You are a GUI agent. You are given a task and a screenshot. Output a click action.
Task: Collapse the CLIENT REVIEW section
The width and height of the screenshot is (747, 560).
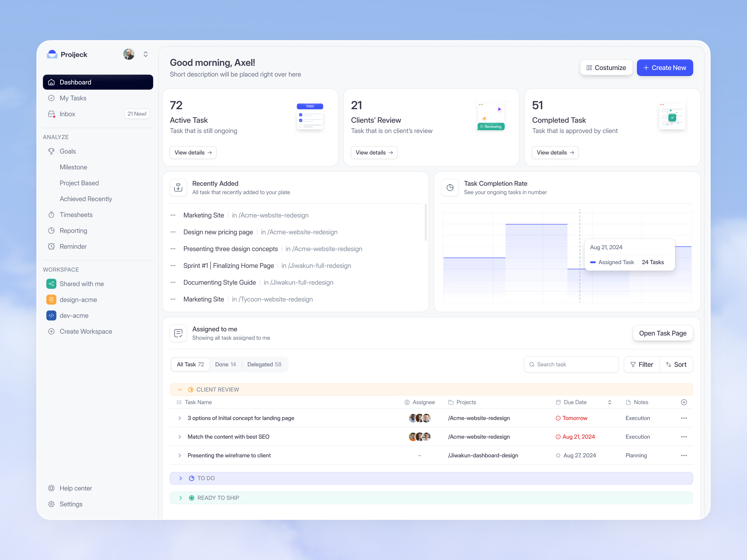tap(179, 389)
